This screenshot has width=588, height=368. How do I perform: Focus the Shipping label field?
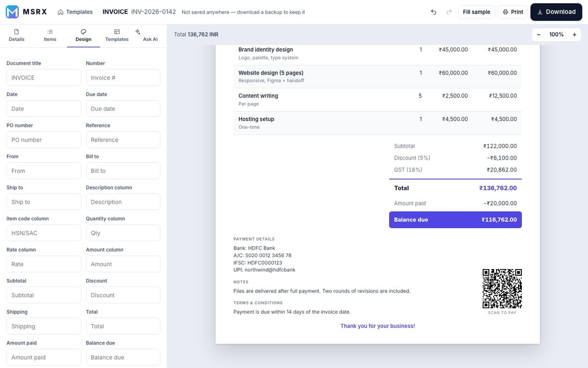[x=44, y=326]
